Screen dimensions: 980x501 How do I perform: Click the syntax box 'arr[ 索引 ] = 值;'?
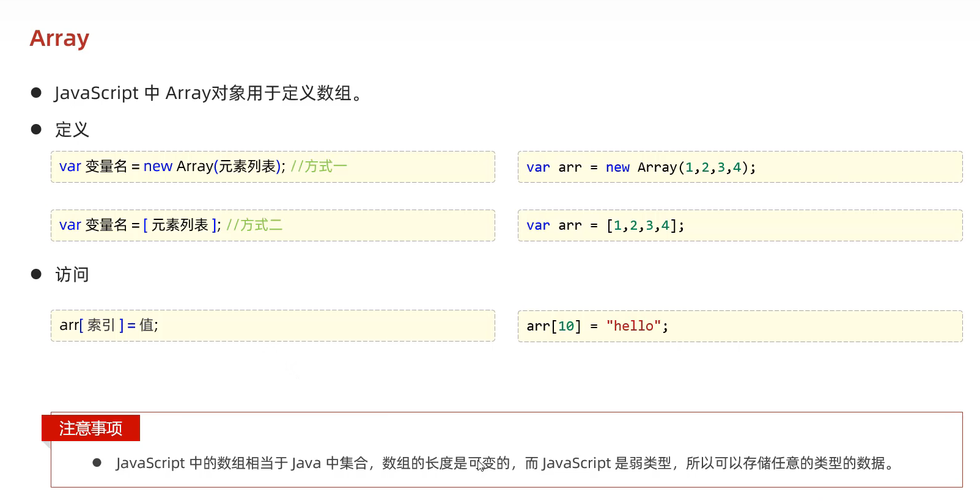click(273, 326)
